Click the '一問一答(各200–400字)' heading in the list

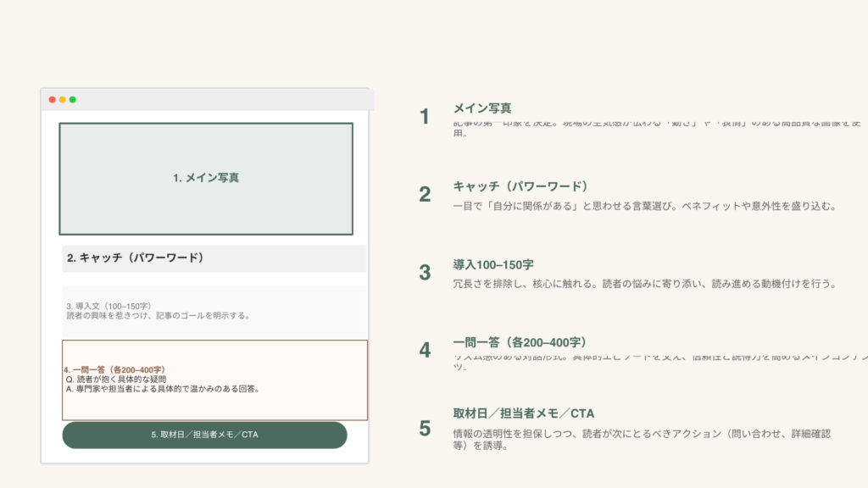[x=520, y=342]
